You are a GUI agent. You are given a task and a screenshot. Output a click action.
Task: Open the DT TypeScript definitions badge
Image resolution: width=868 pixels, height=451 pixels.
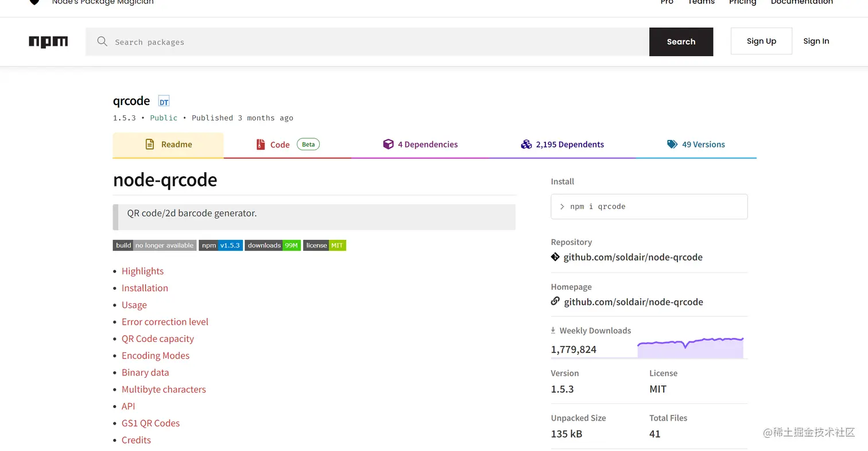click(164, 102)
